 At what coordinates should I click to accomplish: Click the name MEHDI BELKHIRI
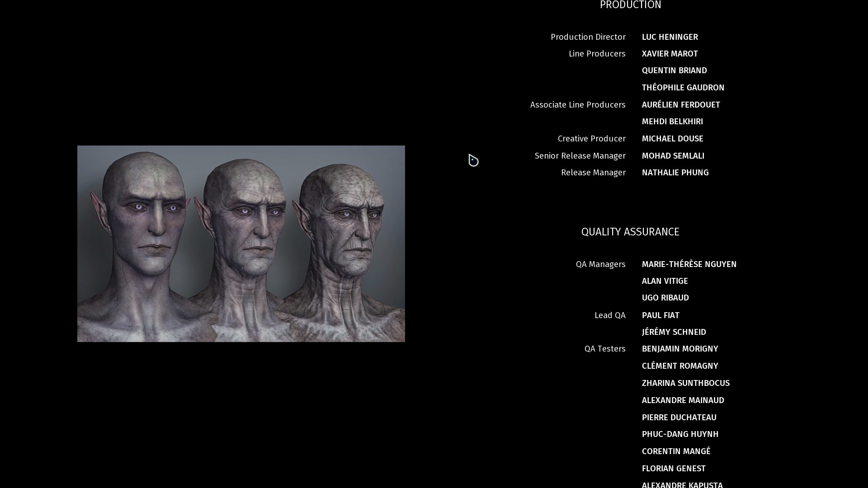pos(672,122)
